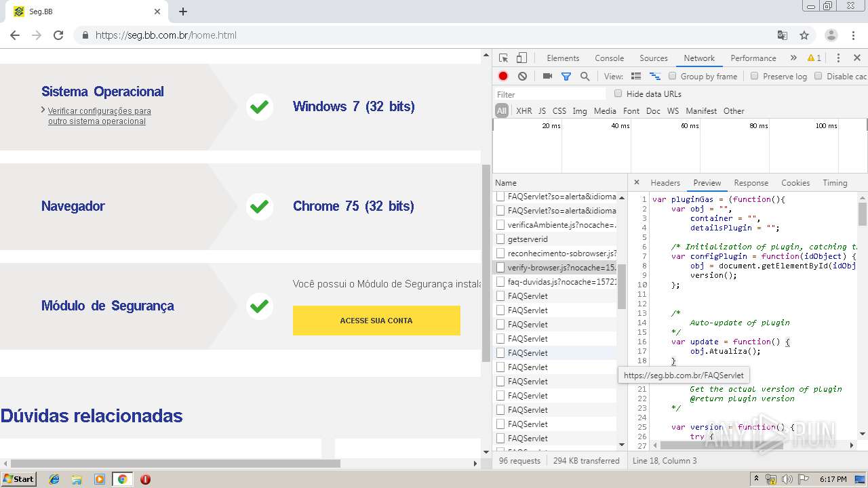Filter requests by XHR type
868x488 pixels.
point(524,111)
